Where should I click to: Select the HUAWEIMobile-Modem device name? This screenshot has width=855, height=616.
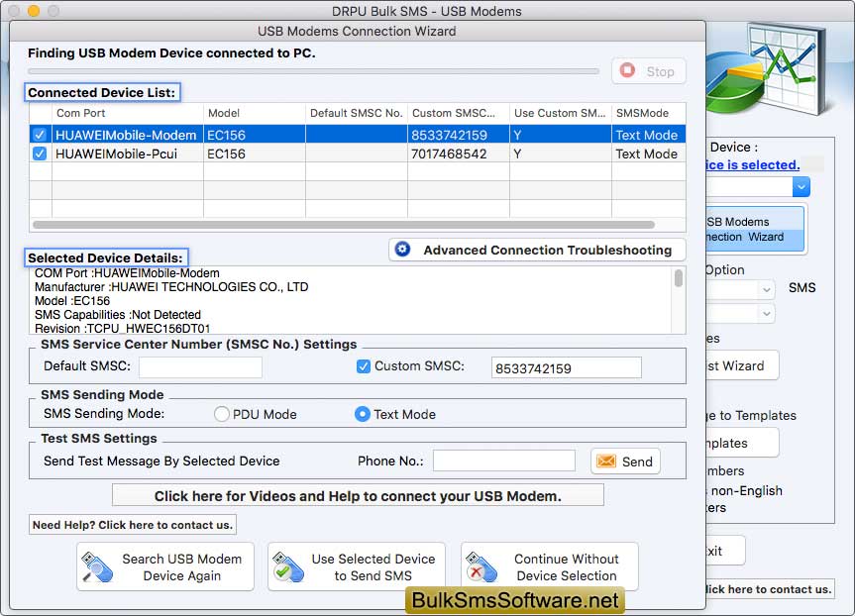click(x=126, y=135)
